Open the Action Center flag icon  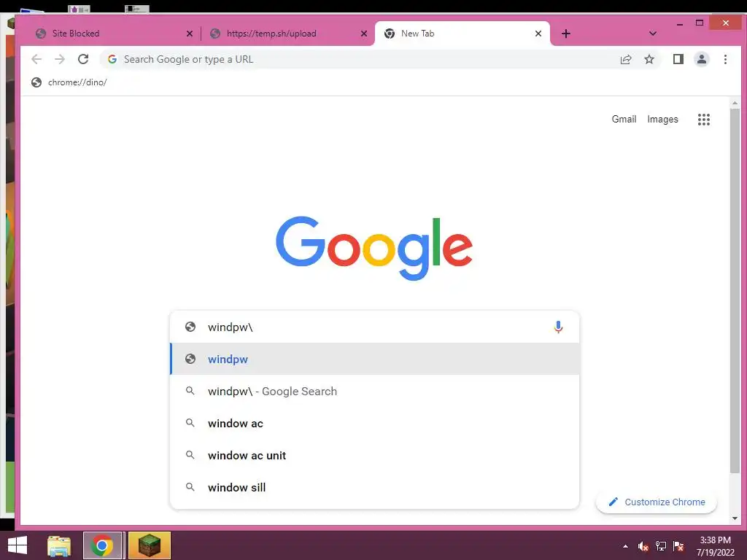coord(678,546)
